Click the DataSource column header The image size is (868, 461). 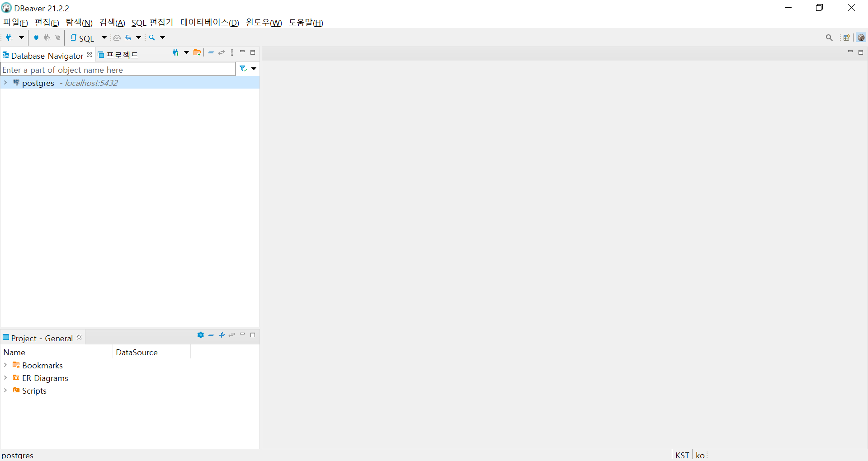click(151, 352)
